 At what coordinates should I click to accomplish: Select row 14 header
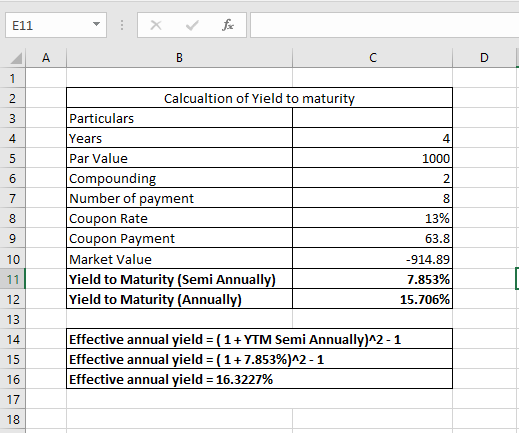[13, 339]
